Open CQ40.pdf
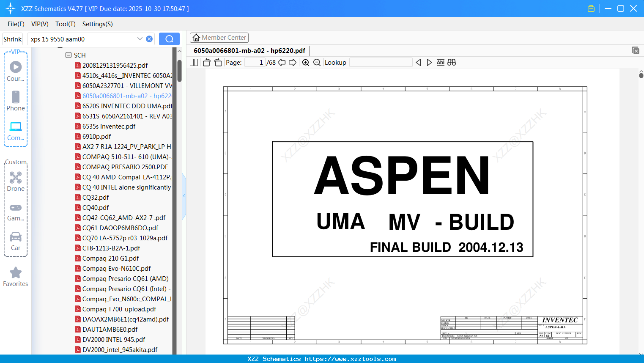 click(x=96, y=208)
